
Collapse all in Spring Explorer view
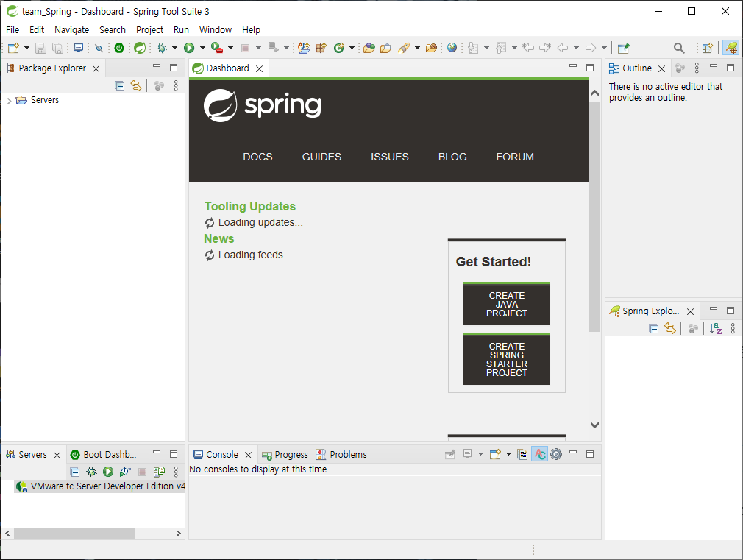click(x=653, y=328)
